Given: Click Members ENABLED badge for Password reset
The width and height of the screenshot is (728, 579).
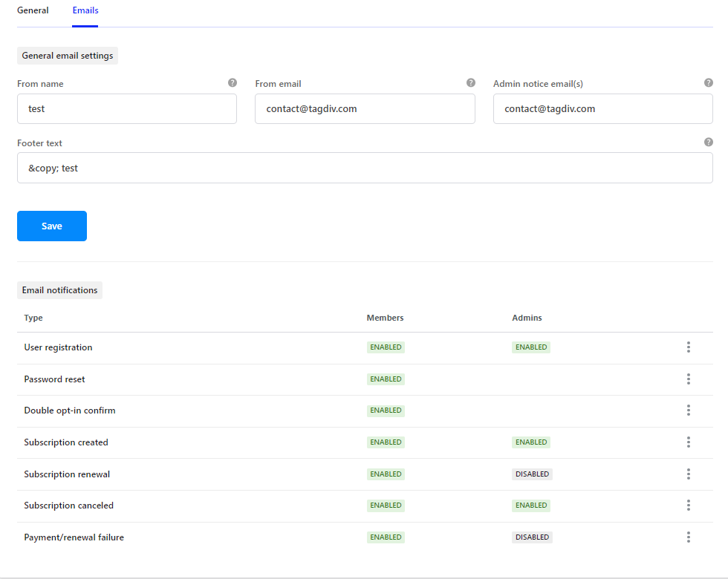Looking at the screenshot, I should [386, 379].
